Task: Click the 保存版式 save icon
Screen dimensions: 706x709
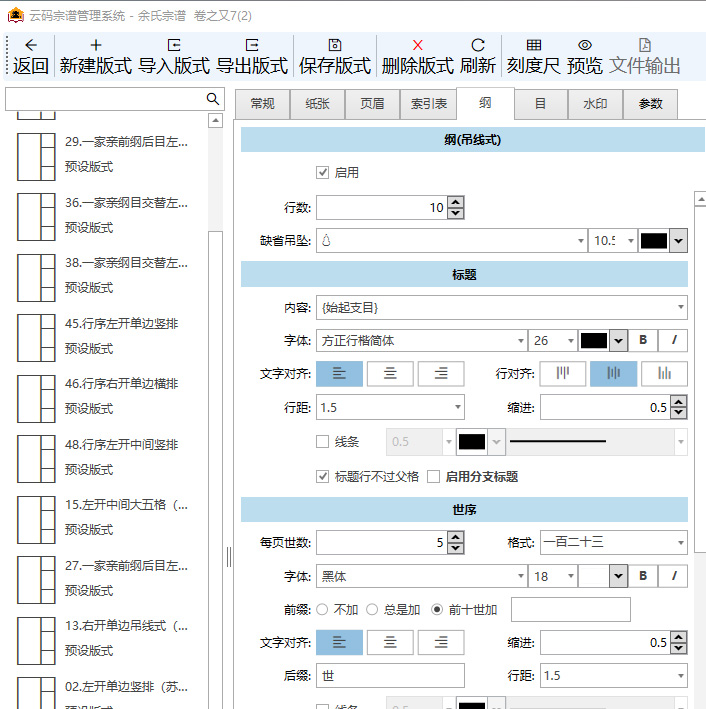Action: tap(335, 45)
